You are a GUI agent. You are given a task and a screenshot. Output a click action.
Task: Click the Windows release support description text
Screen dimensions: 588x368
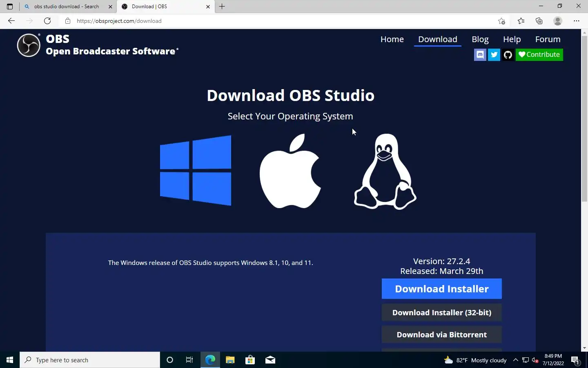[211, 263]
